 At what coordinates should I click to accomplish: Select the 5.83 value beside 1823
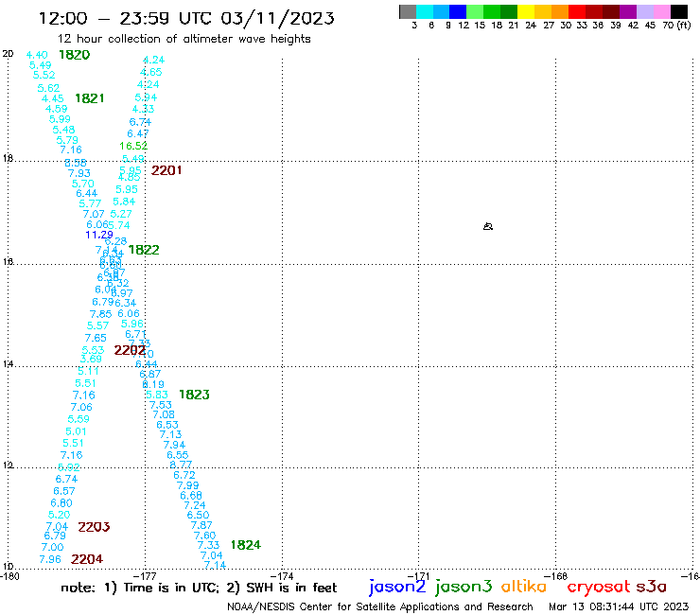point(157,395)
